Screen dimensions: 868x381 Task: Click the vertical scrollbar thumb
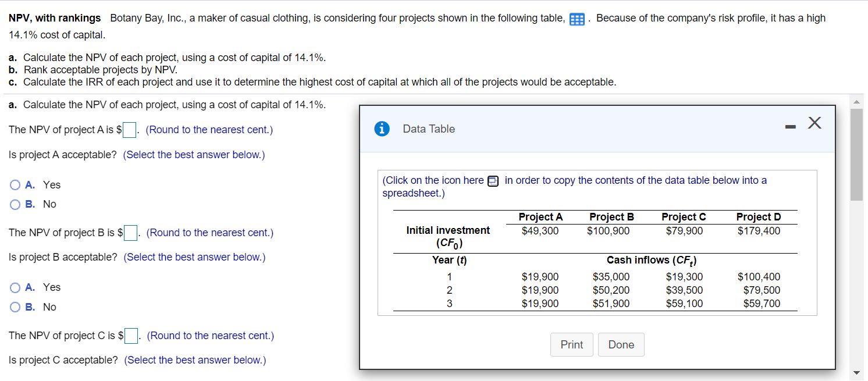pyautogui.click(x=856, y=154)
